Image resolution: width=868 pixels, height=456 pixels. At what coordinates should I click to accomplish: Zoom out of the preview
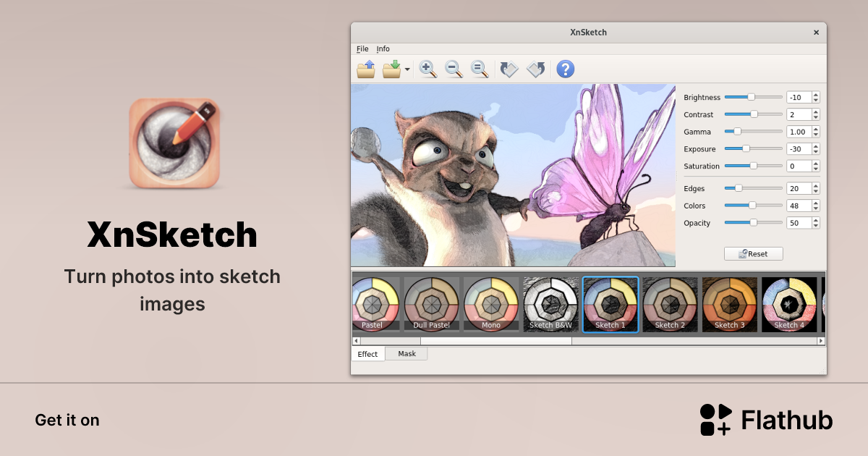(x=454, y=69)
